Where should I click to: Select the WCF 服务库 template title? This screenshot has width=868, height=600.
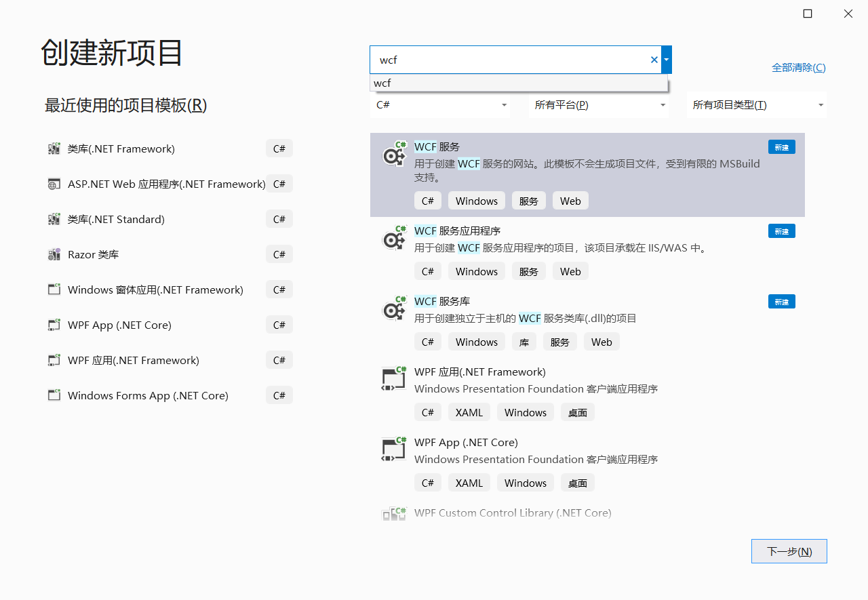(442, 301)
